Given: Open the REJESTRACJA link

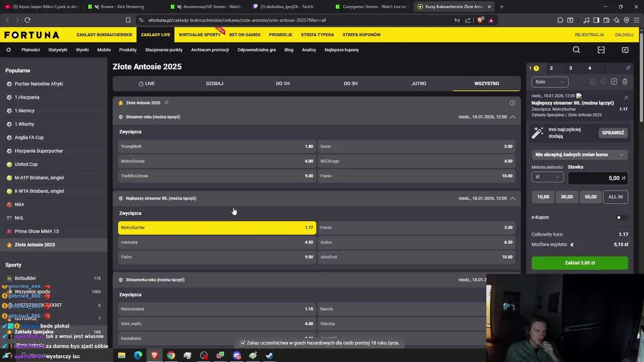Looking at the screenshot, I should pos(590,35).
